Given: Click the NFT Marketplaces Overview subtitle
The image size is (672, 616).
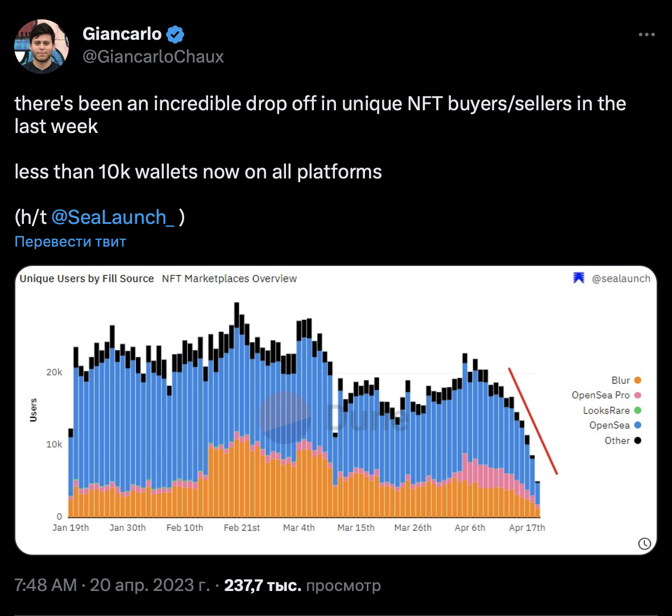Looking at the screenshot, I should [229, 278].
